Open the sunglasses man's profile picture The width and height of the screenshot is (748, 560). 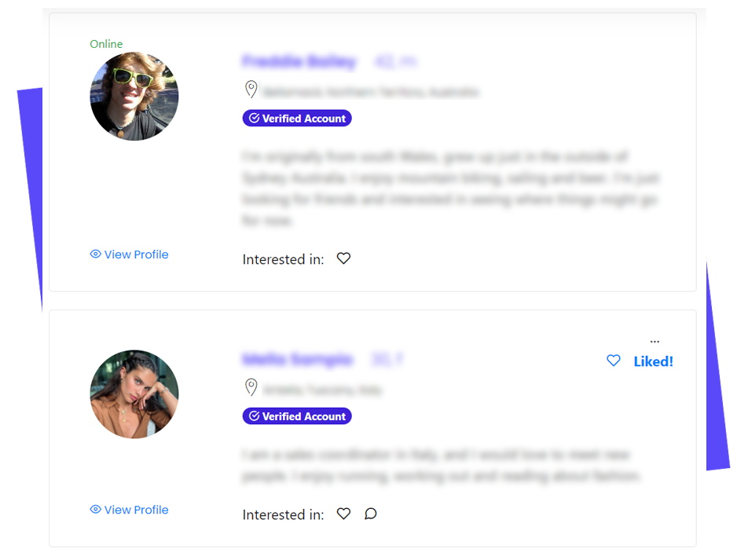coord(134,96)
